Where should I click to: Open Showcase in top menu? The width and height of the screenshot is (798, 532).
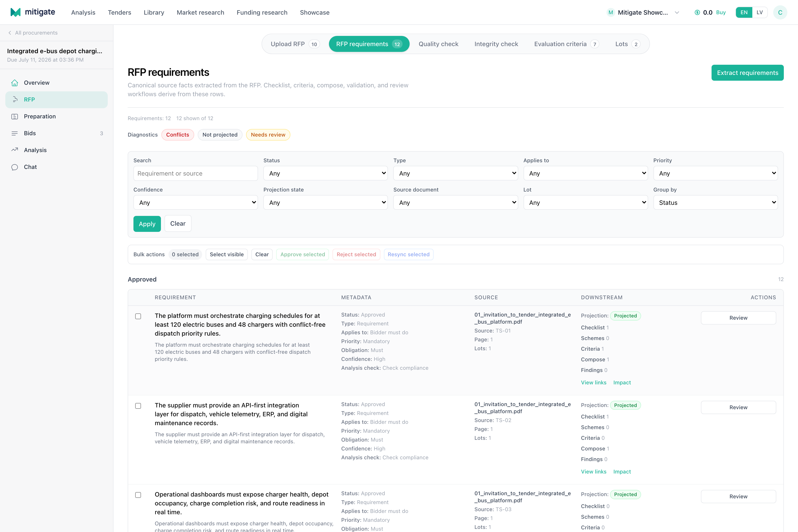[315, 13]
